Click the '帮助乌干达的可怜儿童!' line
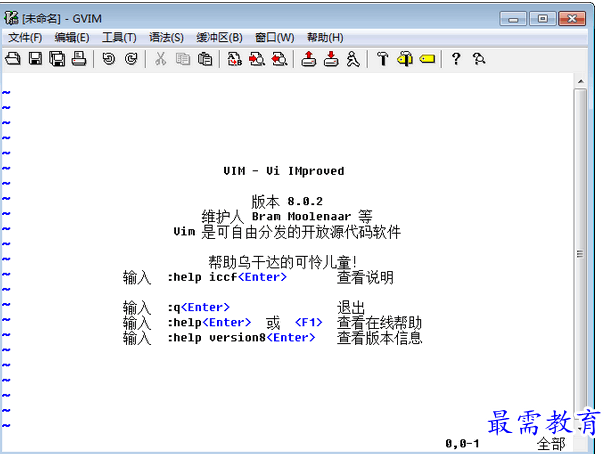Screen dimensions: 609x454 tap(283, 262)
